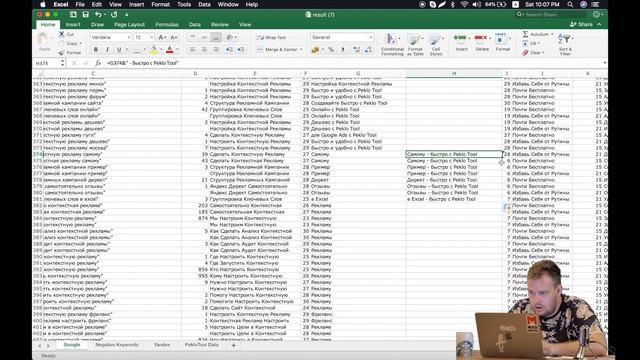The height and width of the screenshot is (360, 640).
Task: Open the Apple menu
Action: click(x=42, y=4)
